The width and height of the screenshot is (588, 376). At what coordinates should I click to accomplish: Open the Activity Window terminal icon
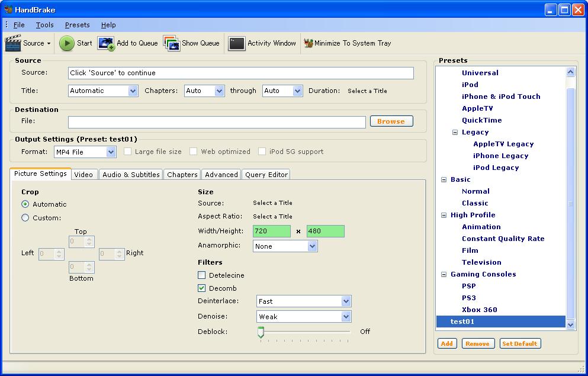237,43
